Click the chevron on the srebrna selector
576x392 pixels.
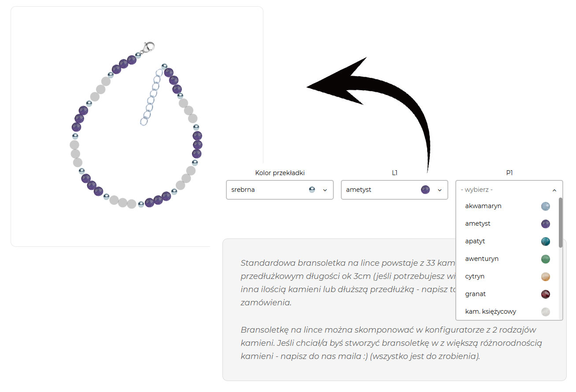pyautogui.click(x=325, y=190)
